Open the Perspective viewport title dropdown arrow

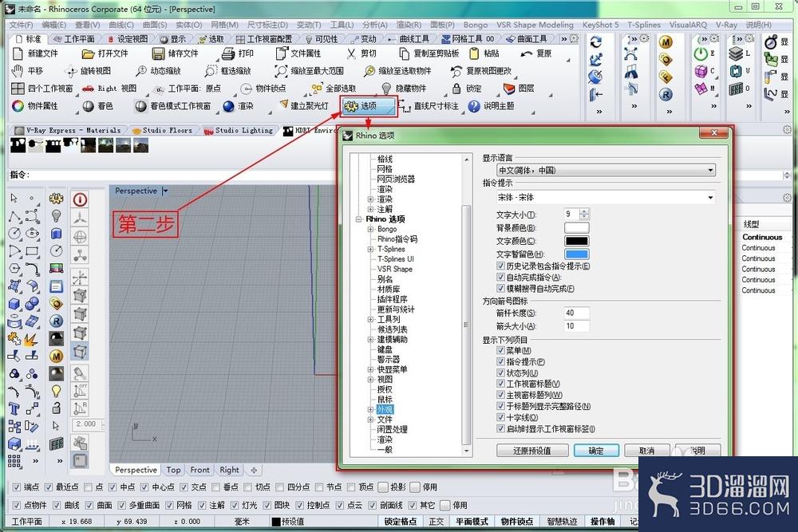(165, 191)
